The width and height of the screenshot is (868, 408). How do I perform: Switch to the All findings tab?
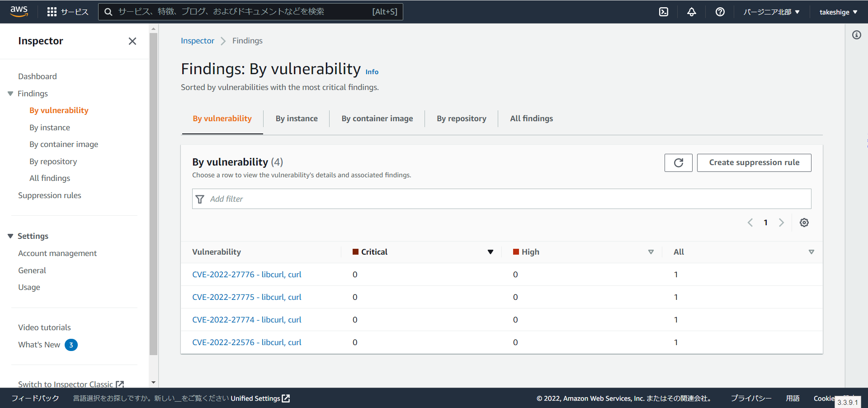click(532, 119)
